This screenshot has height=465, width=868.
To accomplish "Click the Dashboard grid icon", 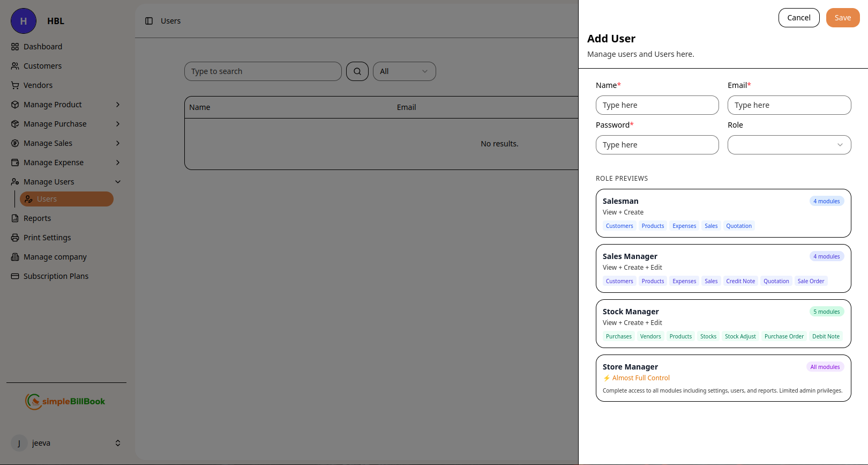I will tap(15, 47).
